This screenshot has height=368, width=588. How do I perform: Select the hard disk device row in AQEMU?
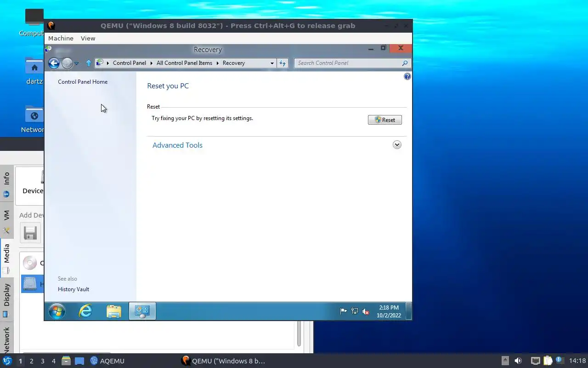[x=32, y=284]
